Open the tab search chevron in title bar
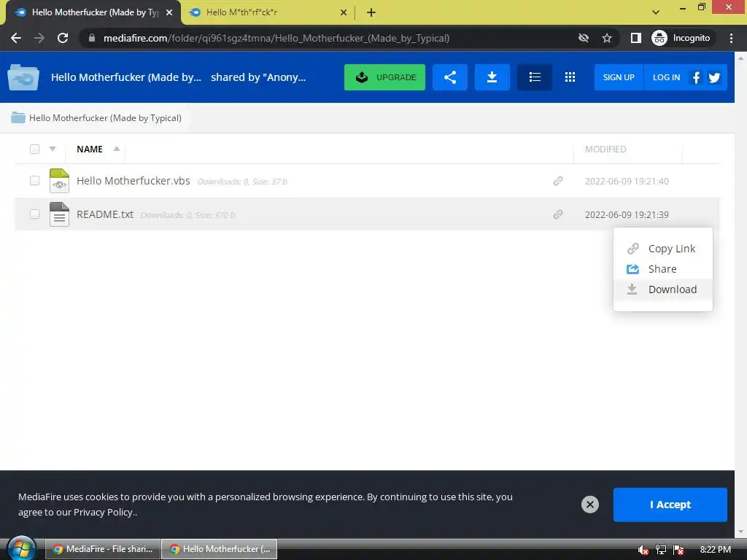The image size is (747, 560). [x=656, y=12]
